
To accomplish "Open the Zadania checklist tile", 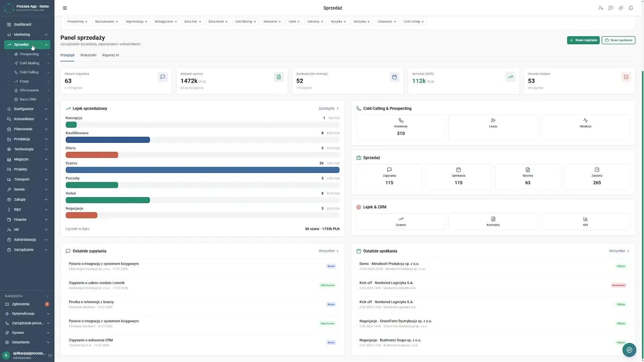I will click(x=597, y=177).
